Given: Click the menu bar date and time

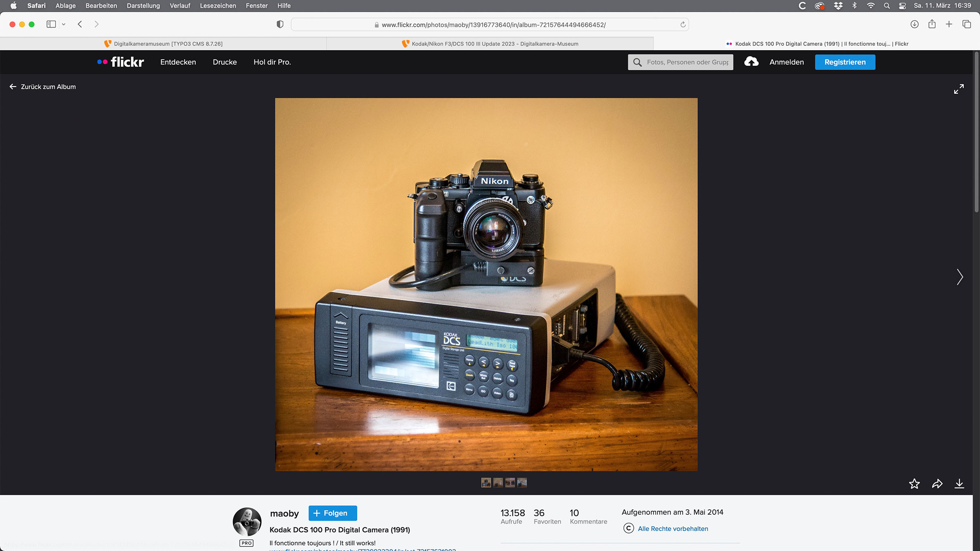Looking at the screenshot, I should [x=942, y=6].
